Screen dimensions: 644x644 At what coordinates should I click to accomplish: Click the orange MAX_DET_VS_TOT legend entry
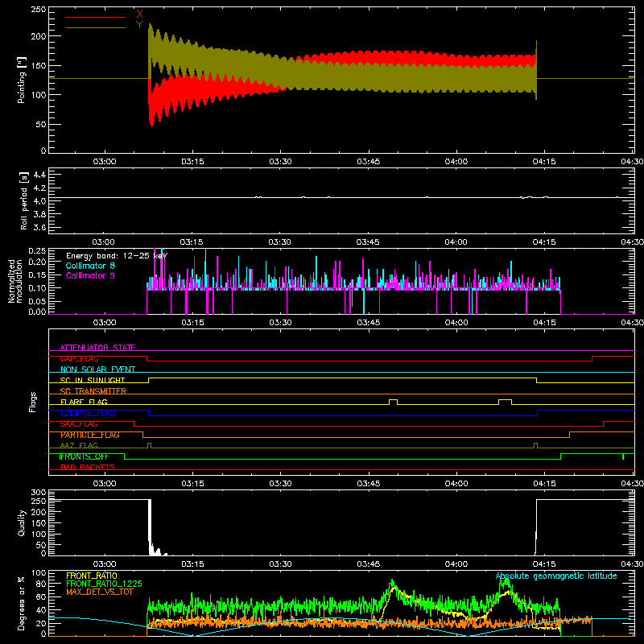(99, 592)
